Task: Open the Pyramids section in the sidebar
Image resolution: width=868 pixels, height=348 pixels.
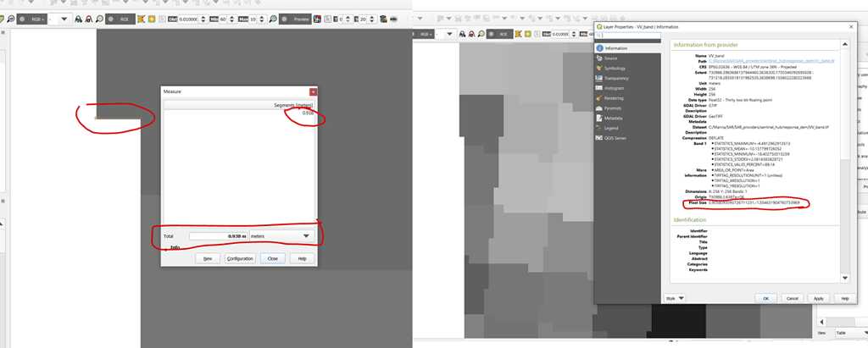Action: click(613, 108)
